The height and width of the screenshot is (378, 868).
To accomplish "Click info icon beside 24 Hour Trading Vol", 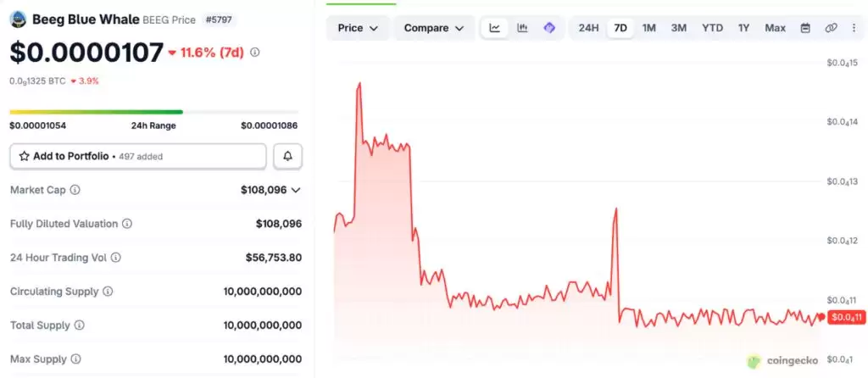I will [115, 258].
